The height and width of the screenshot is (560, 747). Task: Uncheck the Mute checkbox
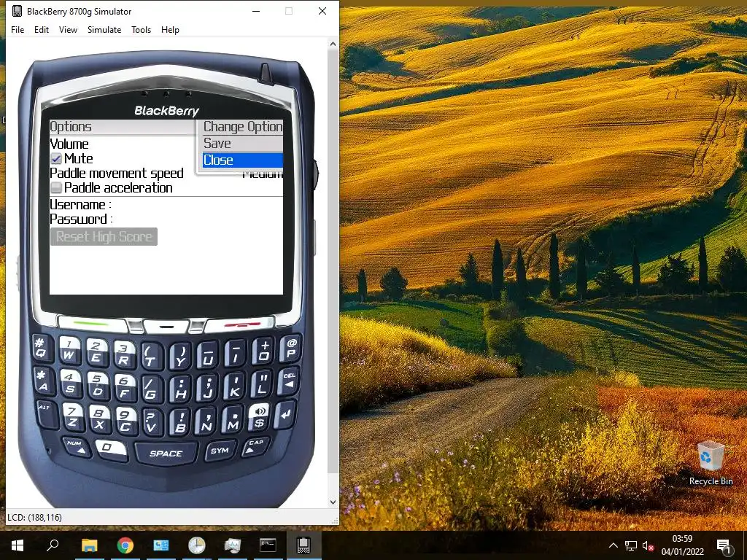pos(56,158)
